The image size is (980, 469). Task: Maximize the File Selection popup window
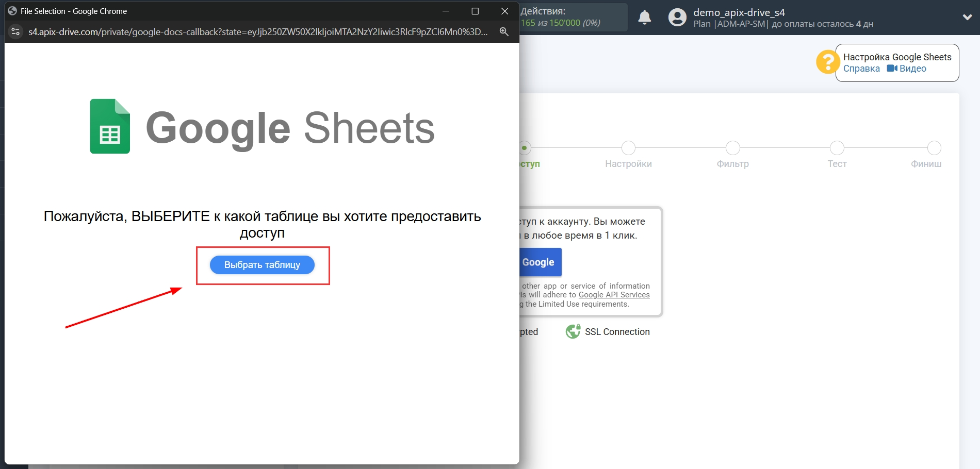point(475,11)
